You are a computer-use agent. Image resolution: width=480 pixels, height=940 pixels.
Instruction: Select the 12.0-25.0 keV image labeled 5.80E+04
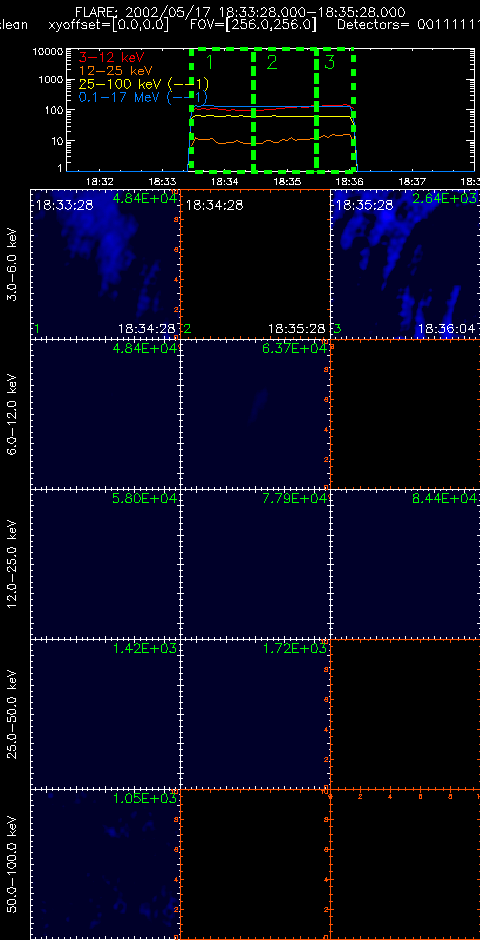coord(105,564)
